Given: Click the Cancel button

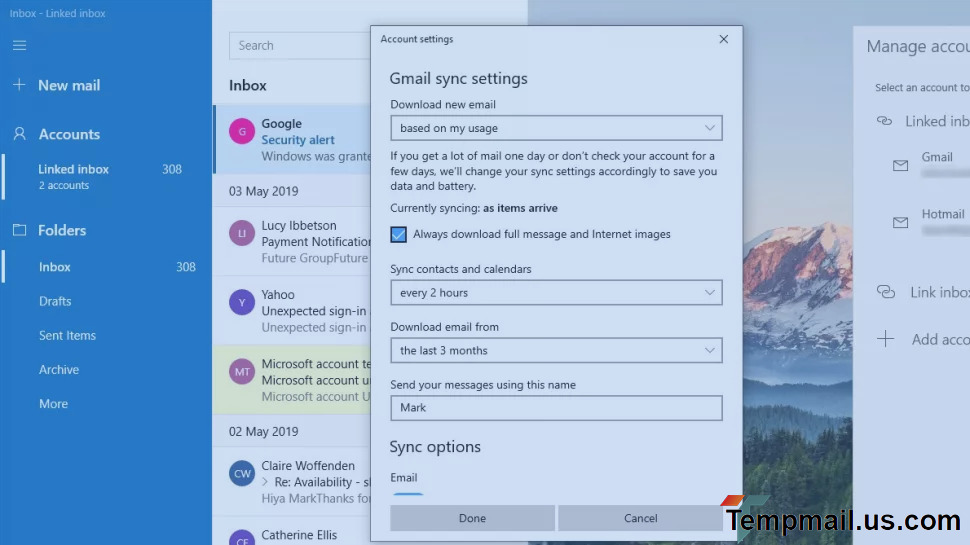Looking at the screenshot, I should click(640, 518).
